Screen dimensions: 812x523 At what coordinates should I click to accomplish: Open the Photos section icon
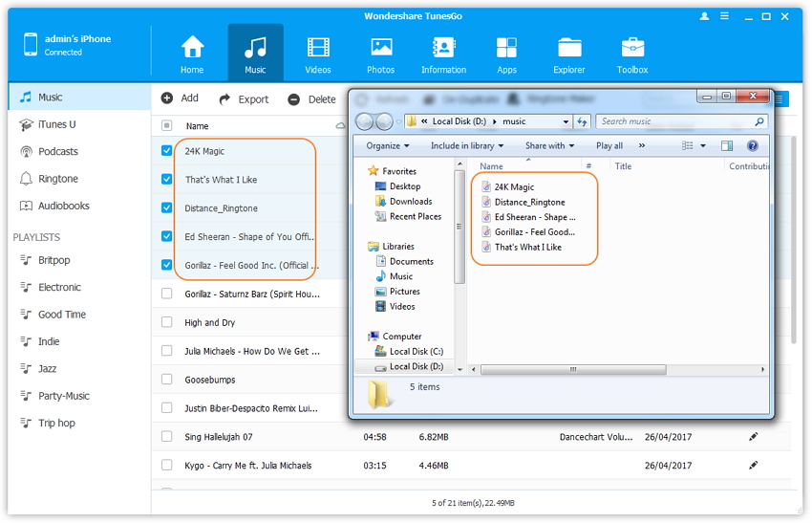coord(381,48)
